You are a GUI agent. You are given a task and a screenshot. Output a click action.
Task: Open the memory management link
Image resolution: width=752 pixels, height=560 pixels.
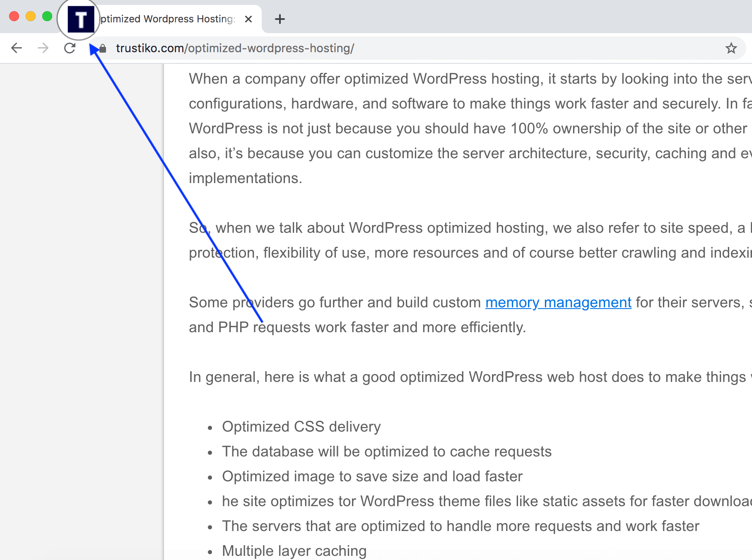[x=558, y=302]
